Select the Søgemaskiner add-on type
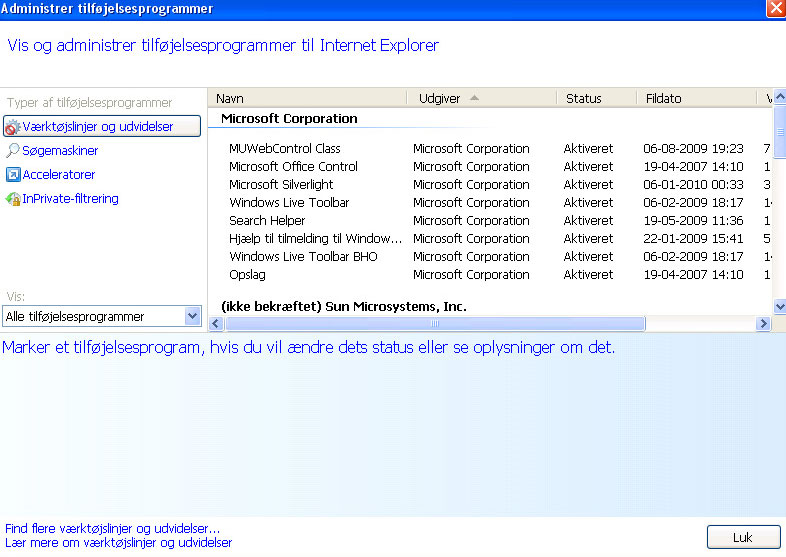 point(60,150)
